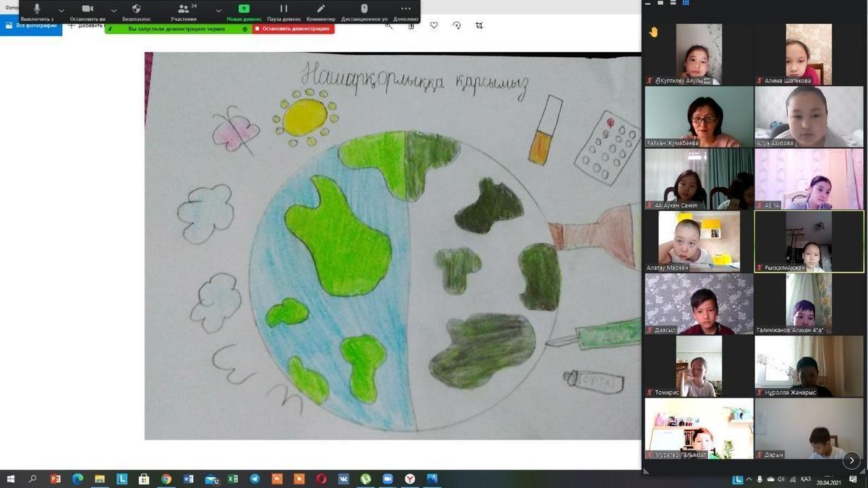The image size is (868, 488).
Task: Click the remote control mouse icon
Action: 364,9
